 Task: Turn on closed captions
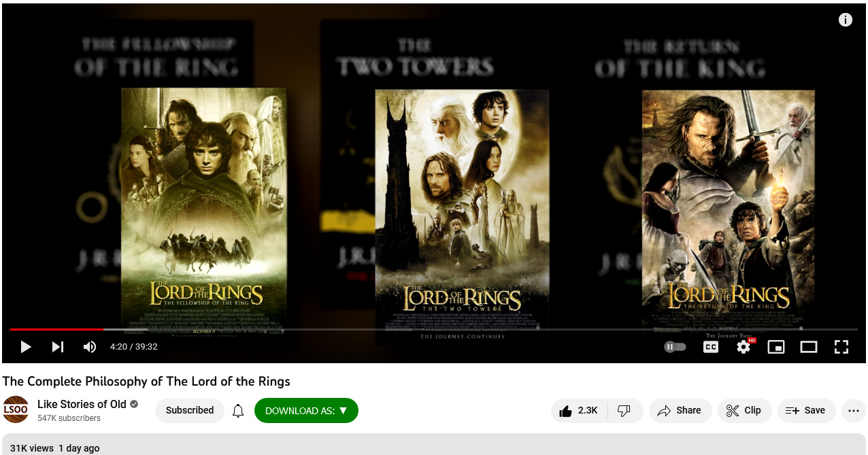(x=710, y=347)
